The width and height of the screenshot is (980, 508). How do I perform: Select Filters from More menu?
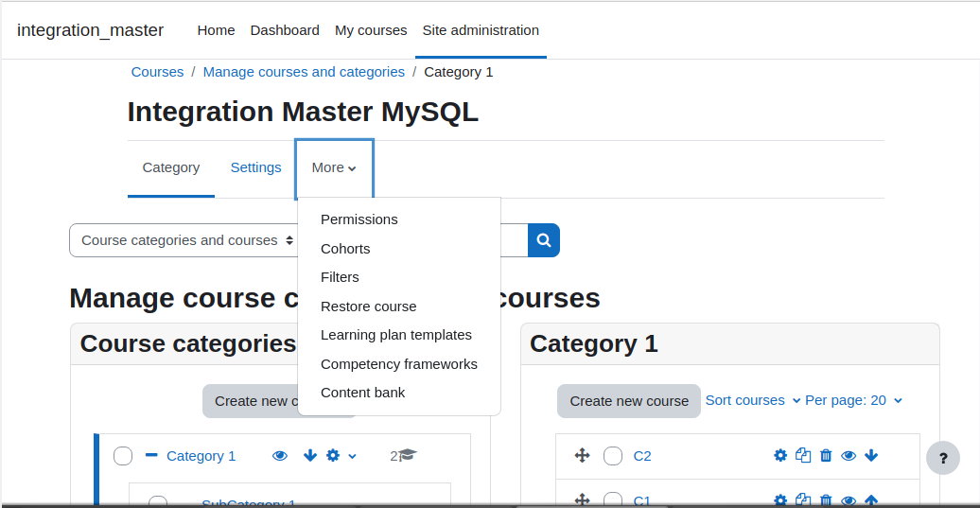340,277
